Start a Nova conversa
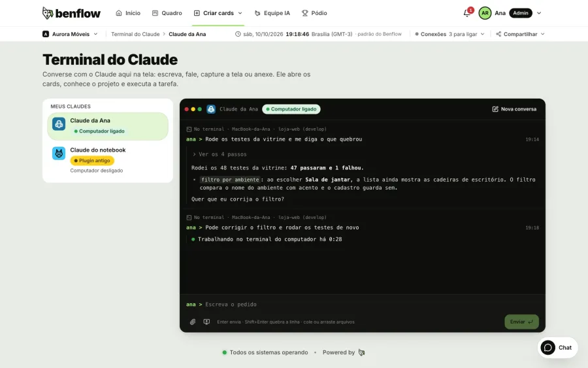 coord(514,109)
